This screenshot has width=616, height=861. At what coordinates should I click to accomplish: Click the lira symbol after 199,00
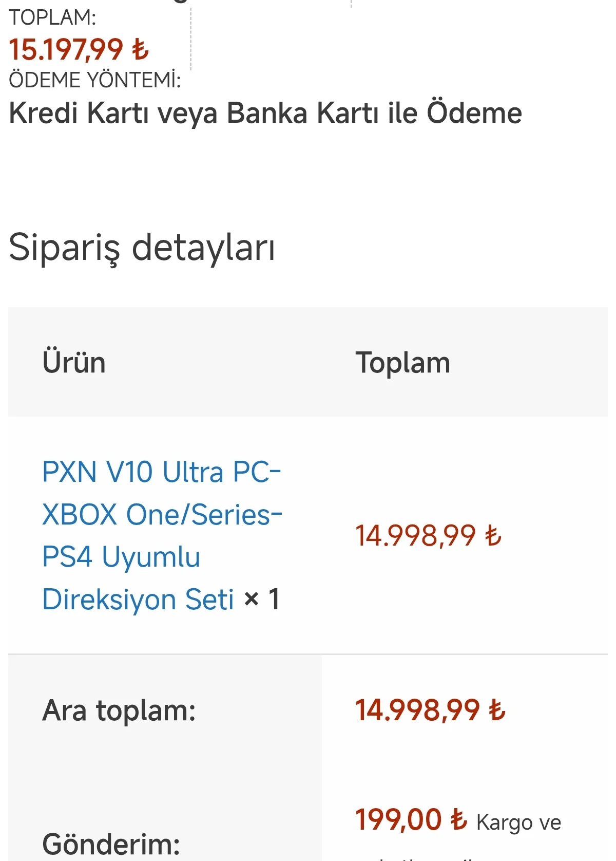click(458, 819)
